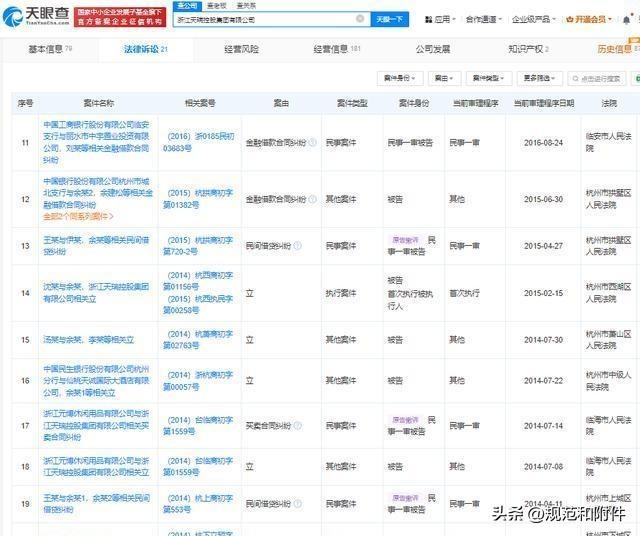640x536 pixels.
Task: Go to the 经营信息 tab
Action: (x=337, y=49)
